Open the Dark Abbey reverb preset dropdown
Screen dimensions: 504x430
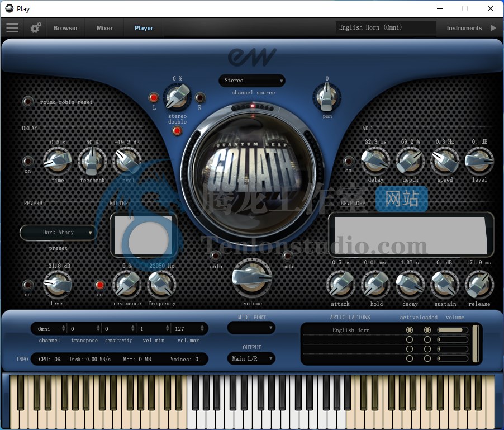click(58, 233)
